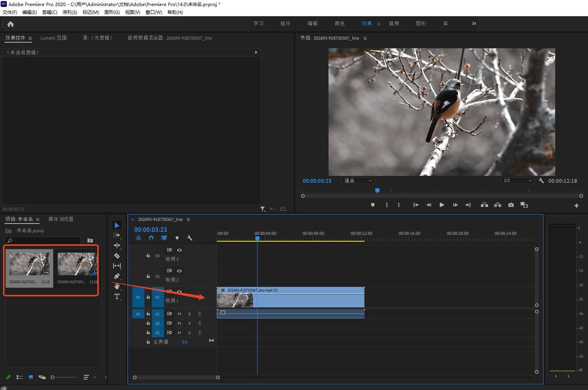Toggle snapping magnet in the timeline
This screenshot has width=588, height=390.
(x=151, y=238)
